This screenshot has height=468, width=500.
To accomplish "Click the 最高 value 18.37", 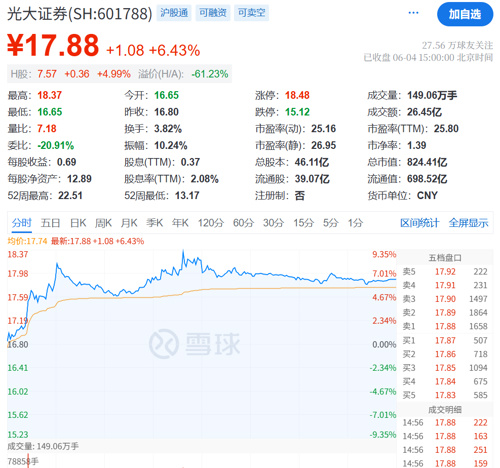I will pos(49,95).
